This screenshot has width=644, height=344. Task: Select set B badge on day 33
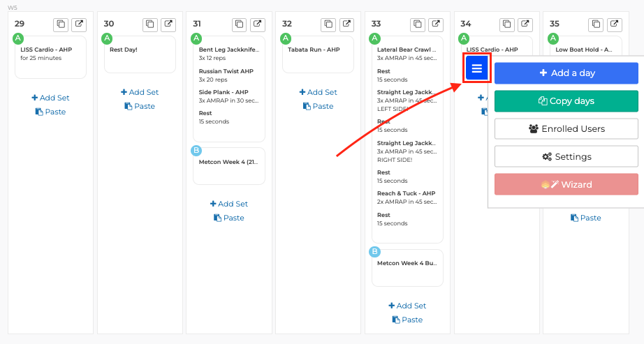pyautogui.click(x=374, y=252)
